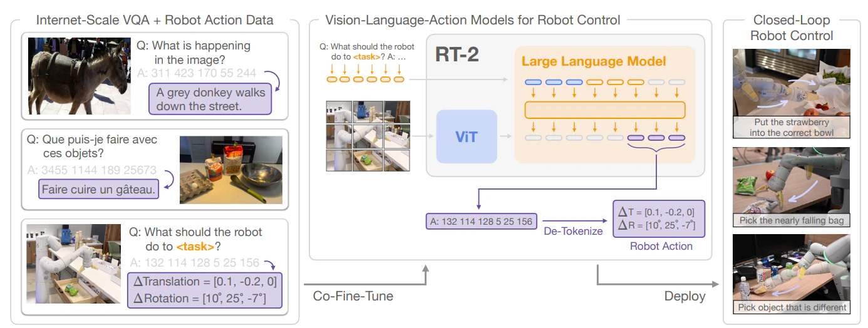Click the question 'What is happening in the image?'
The image size is (868, 328).
click(x=194, y=53)
